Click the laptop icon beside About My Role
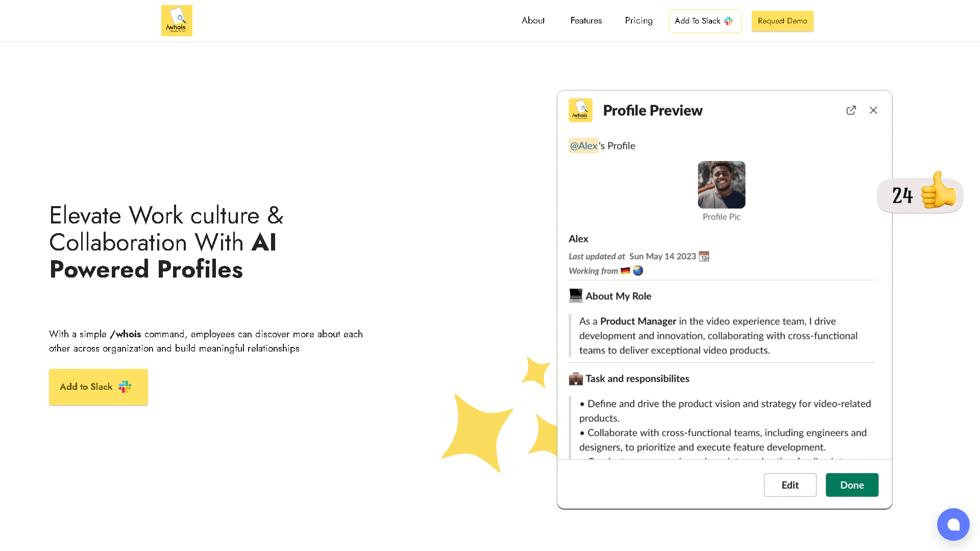 (576, 295)
